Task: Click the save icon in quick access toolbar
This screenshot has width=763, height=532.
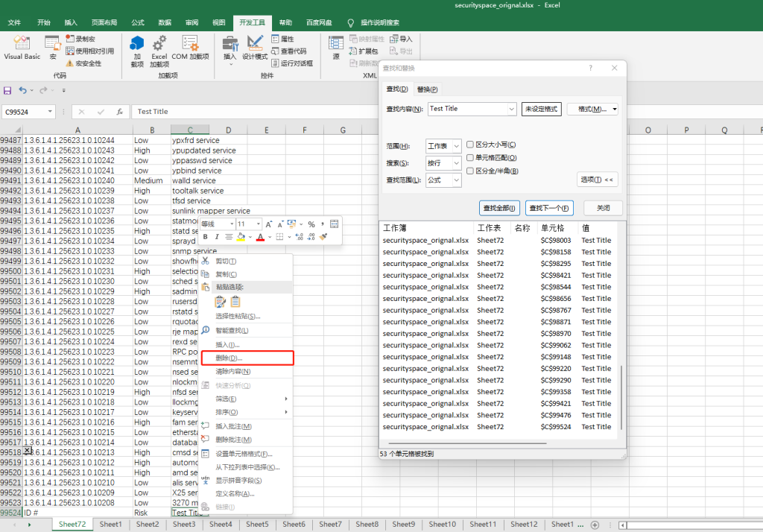Action: 7,90
